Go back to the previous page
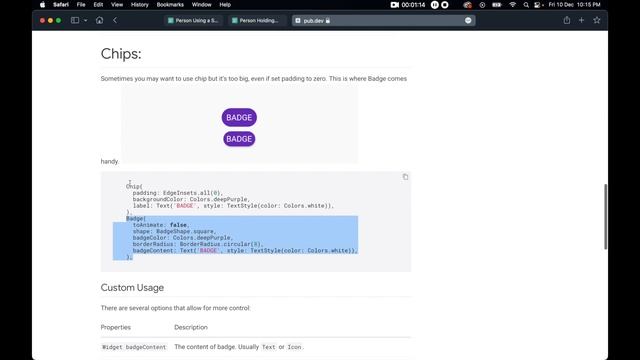 (115, 20)
